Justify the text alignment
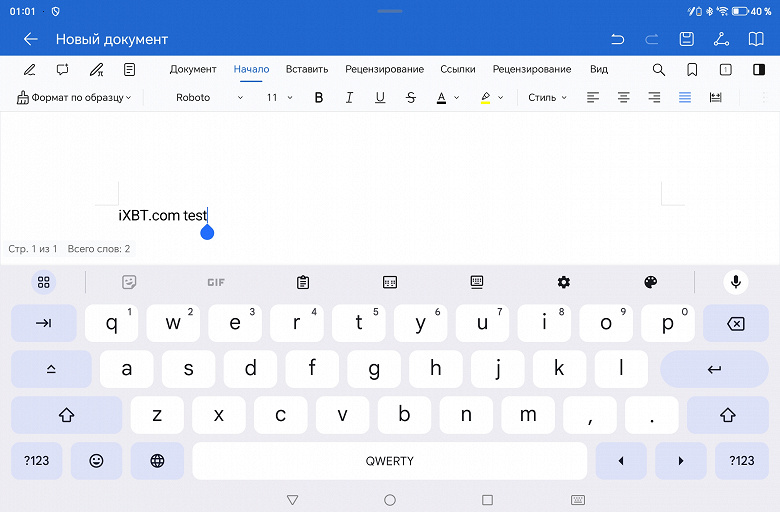Viewport: 780px width, 512px height. [685, 98]
